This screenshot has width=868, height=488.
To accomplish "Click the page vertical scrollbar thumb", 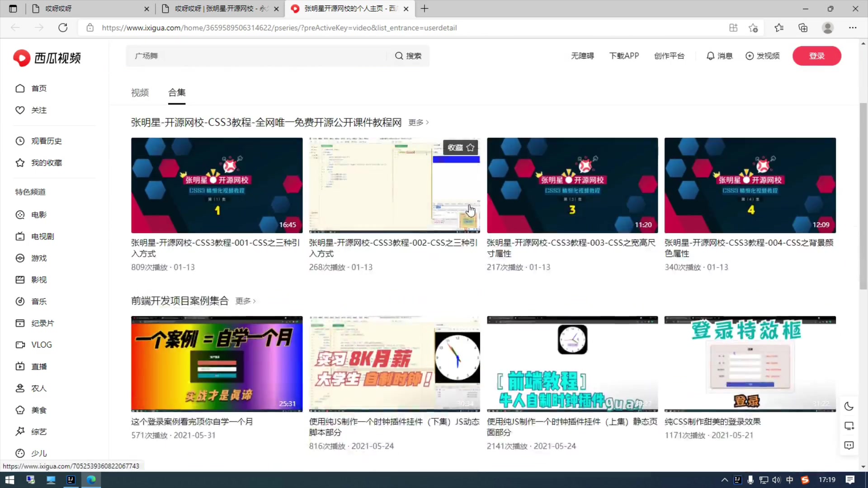I will [863, 197].
